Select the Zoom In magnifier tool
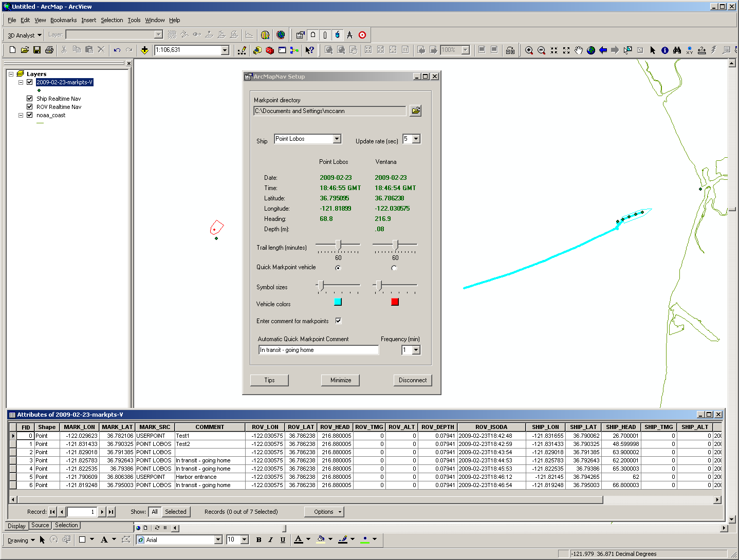The height and width of the screenshot is (560, 739). coord(529,50)
